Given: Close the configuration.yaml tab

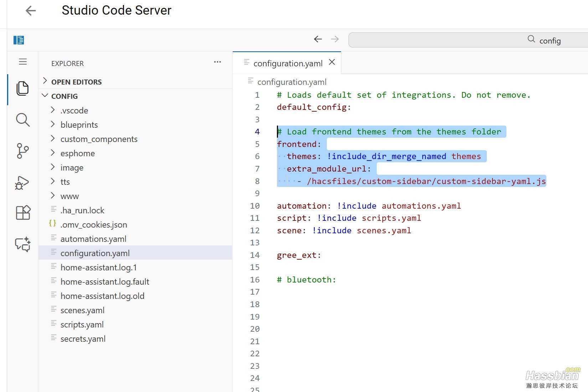Looking at the screenshot, I should click(x=332, y=62).
